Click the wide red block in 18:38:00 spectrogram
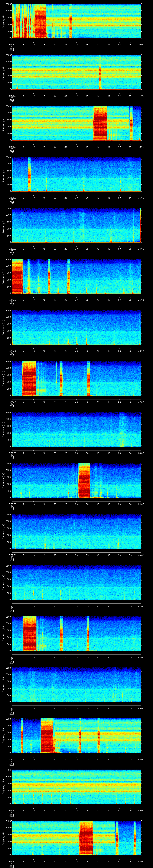The height and width of the screenshot is (868, 153). point(84,480)
